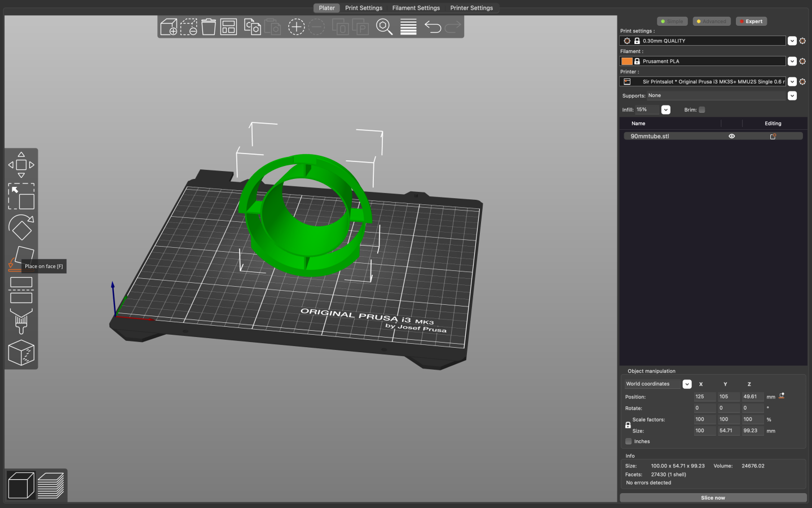Viewport: 812px width, 508px height.
Task: Open World coordinates dropdown
Action: tap(687, 384)
